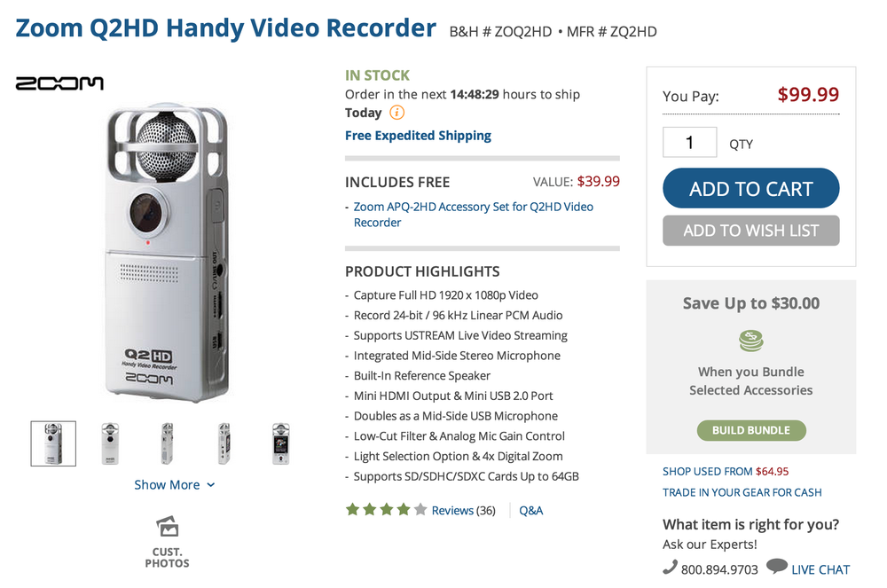The image size is (887, 588).
Task: Open the customer photos icon
Action: 168,527
